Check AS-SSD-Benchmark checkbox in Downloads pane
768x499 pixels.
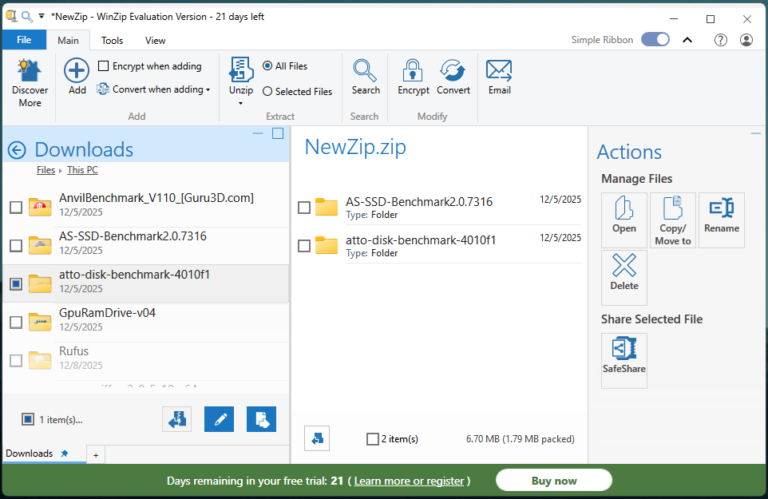click(x=16, y=245)
